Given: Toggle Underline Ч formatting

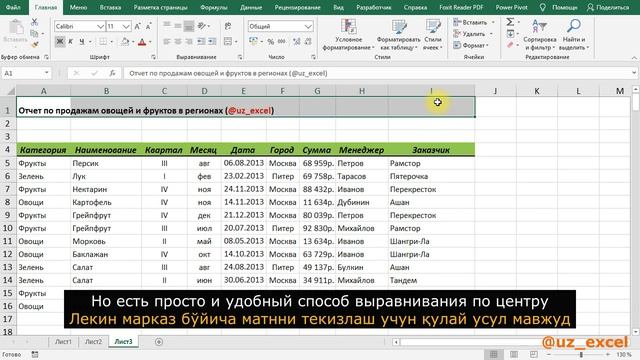Looking at the screenshot, I should [82, 42].
